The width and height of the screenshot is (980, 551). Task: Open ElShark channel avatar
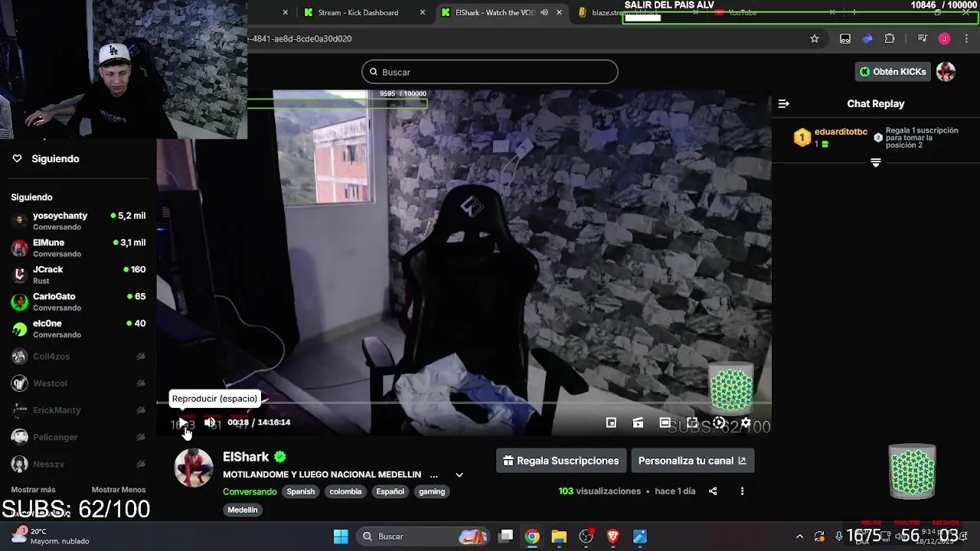(194, 468)
